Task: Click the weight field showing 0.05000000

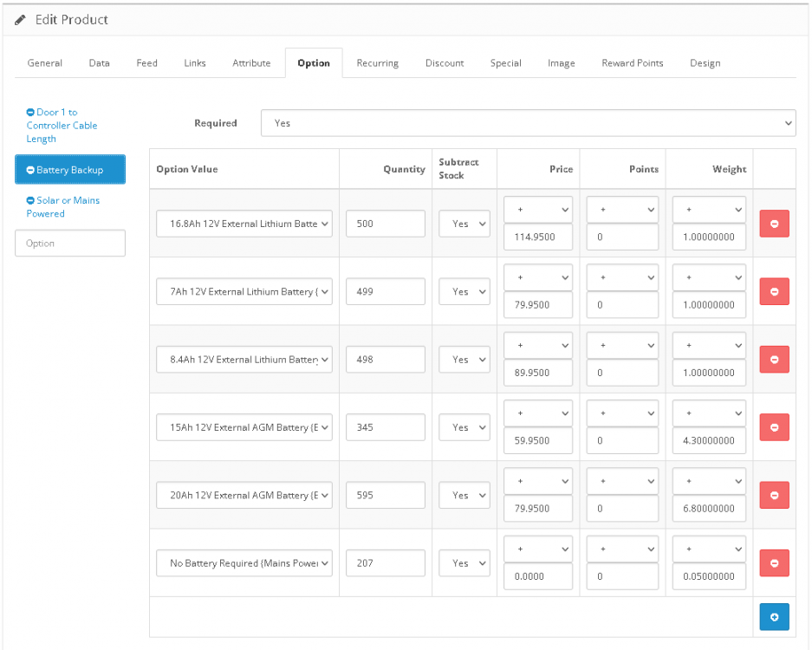Action: tap(709, 576)
